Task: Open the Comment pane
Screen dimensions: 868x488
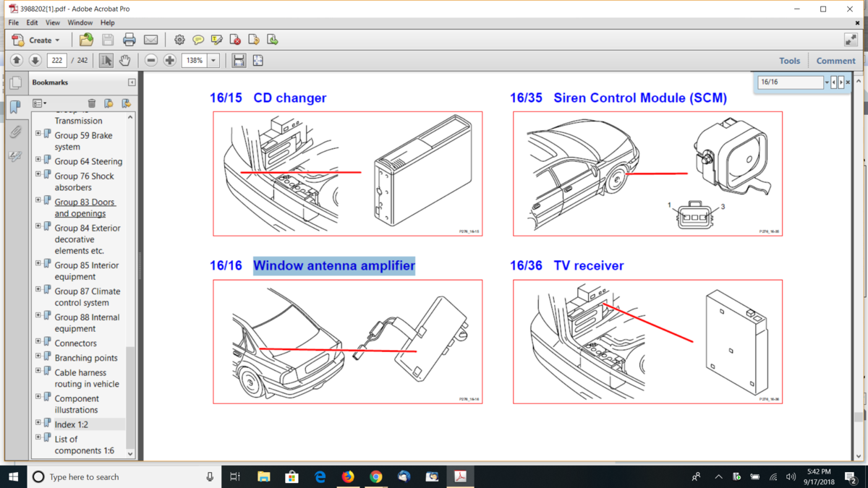Action: pos(835,61)
